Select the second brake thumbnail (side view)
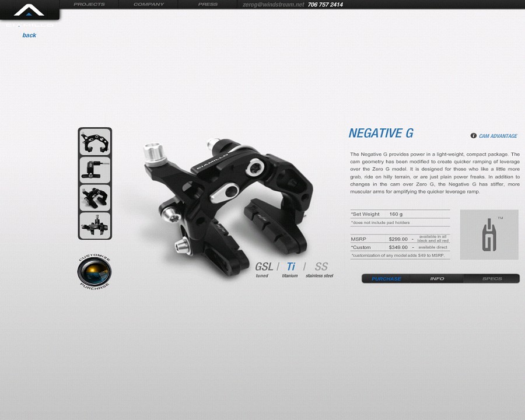The image size is (525, 420). [94, 169]
